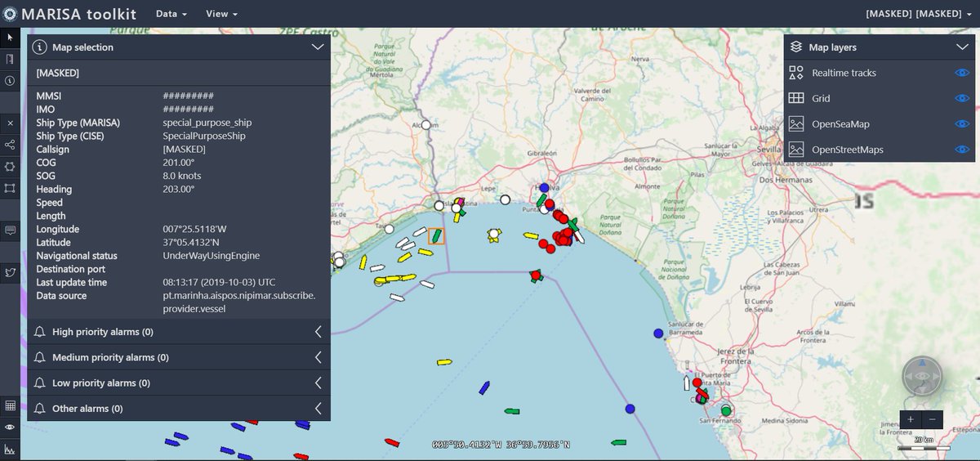The height and width of the screenshot is (461, 980).
Task: Click the blue circle marker near Sanlúcar de Barrameda
Action: (658, 333)
